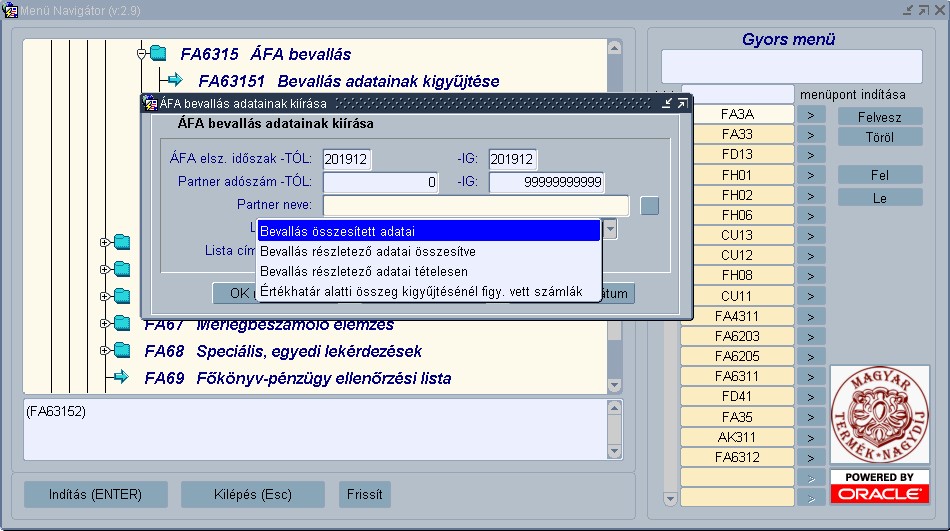Click the Indítás (ENTER) button

96,495
